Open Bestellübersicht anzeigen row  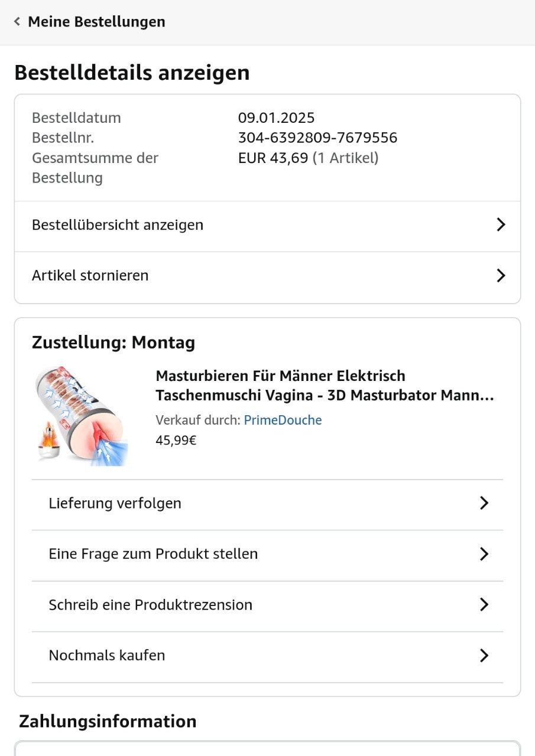coord(118,225)
